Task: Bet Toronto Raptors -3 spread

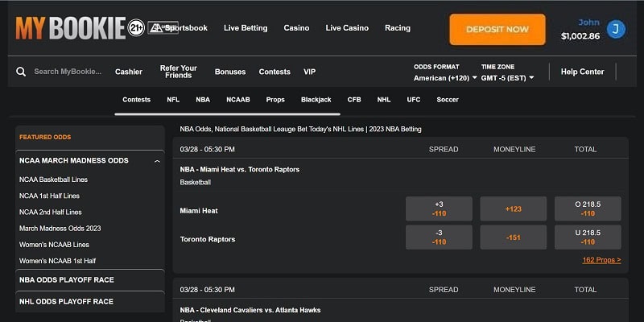Action: tap(439, 237)
